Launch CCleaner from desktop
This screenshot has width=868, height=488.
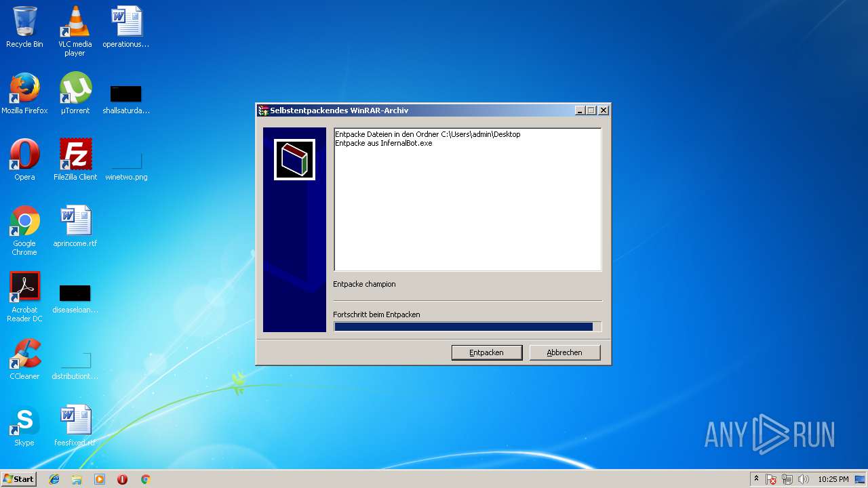coord(24,359)
